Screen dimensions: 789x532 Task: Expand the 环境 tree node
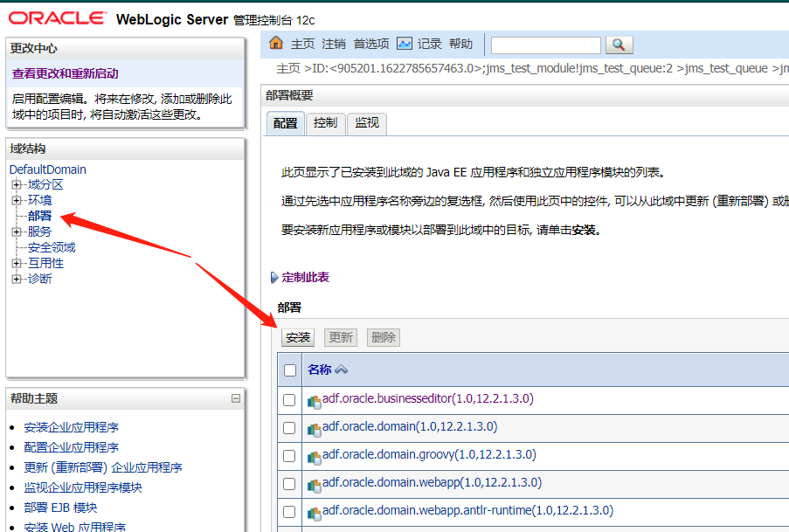tap(17, 200)
